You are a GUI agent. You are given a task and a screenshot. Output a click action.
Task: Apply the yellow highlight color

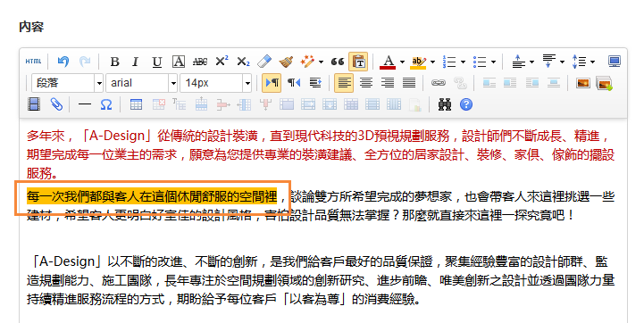(418, 62)
